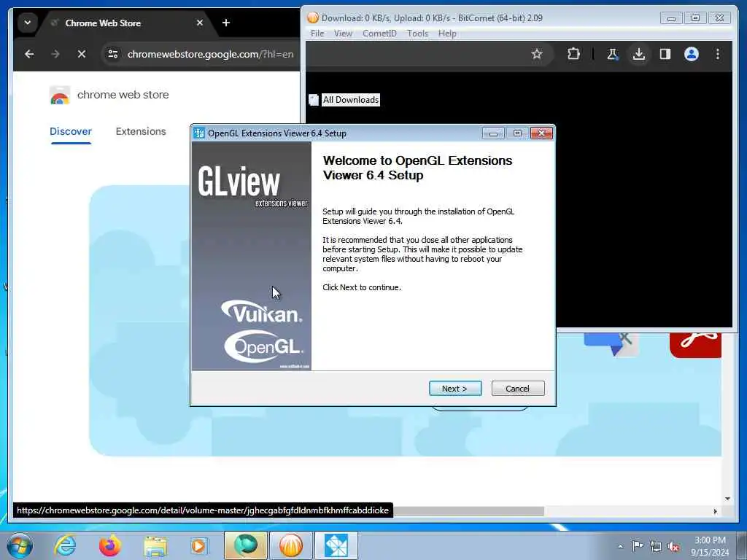The height and width of the screenshot is (560, 747).
Task: Open Chrome Extensions puzzle icon
Action: click(x=573, y=54)
